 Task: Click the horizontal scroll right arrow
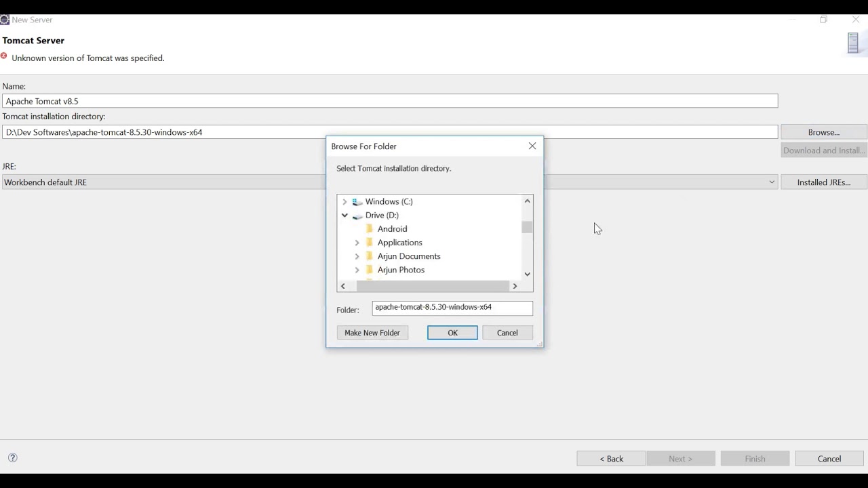point(515,286)
